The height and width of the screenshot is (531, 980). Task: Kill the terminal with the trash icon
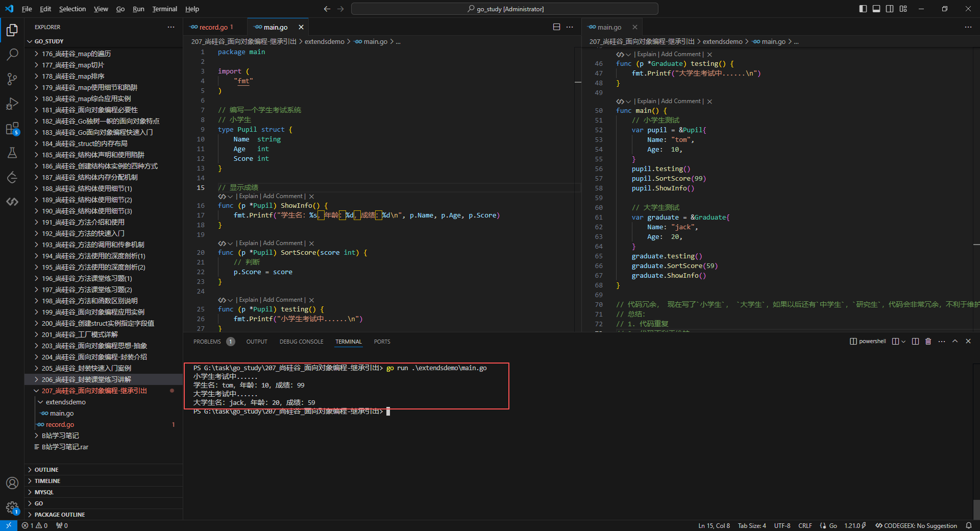(x=928, y=341)
